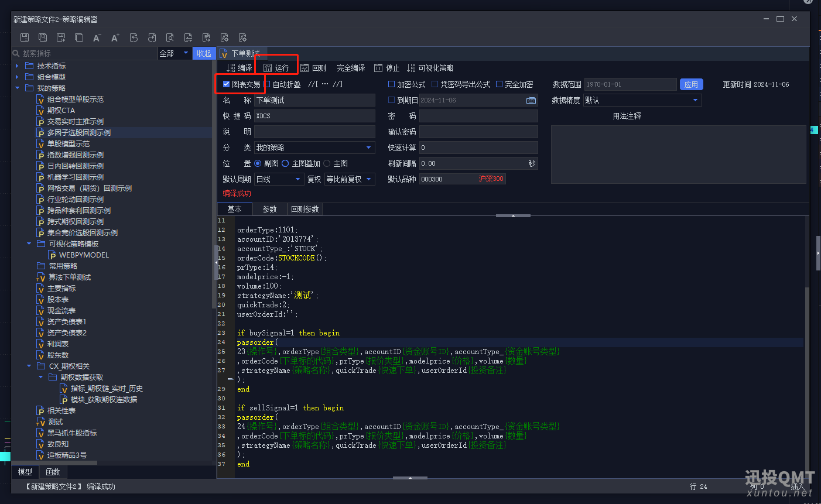Click the 回测 backtest icon
The width and height of the screenshot is (821, 504).
[x=305, y=68]
